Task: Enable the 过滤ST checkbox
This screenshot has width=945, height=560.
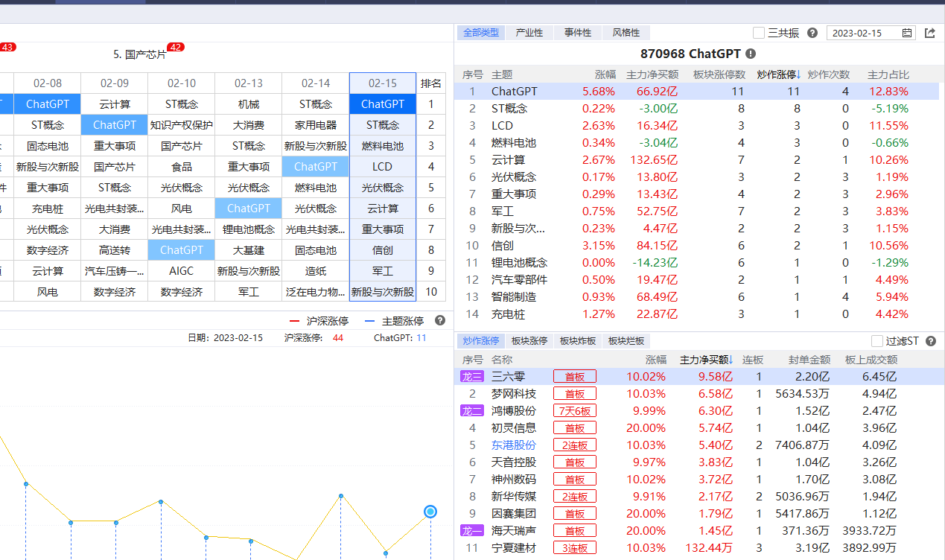Action: (877, 341)
